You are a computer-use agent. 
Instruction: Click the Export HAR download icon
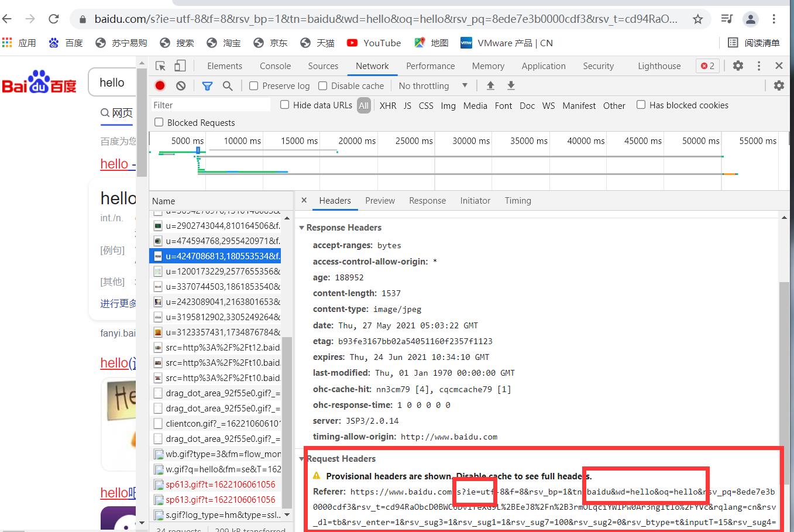point(511,85)
